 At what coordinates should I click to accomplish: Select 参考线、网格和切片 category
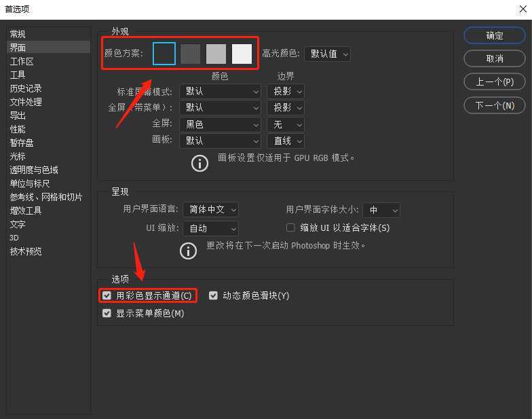(48, 197)
